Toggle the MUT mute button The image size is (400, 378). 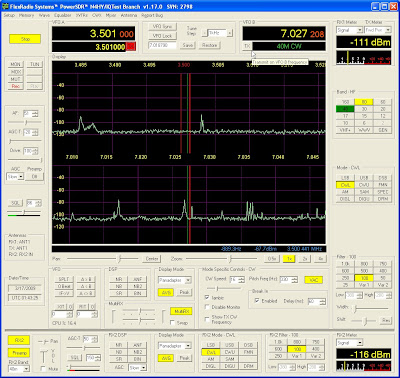click(x=15, y=79)
